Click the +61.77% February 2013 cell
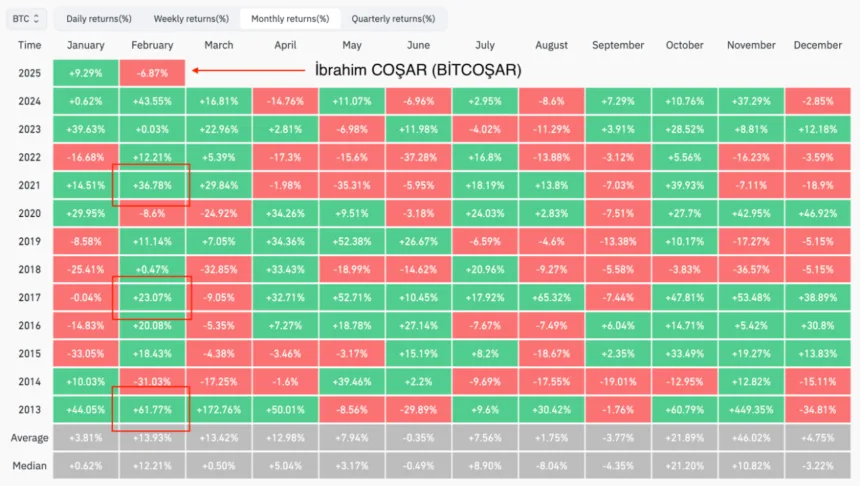Viewport: 860px width, 486px height. tap(151, 409)
